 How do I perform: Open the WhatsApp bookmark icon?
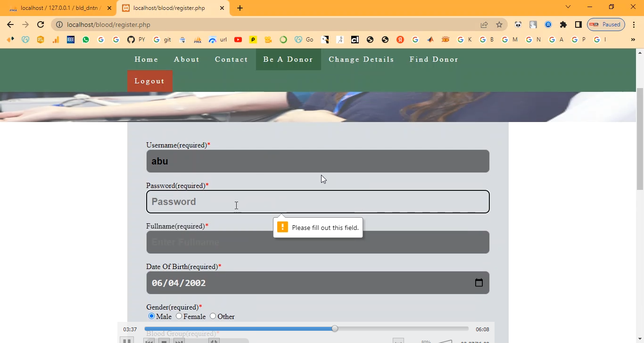(x=86, y=40)
